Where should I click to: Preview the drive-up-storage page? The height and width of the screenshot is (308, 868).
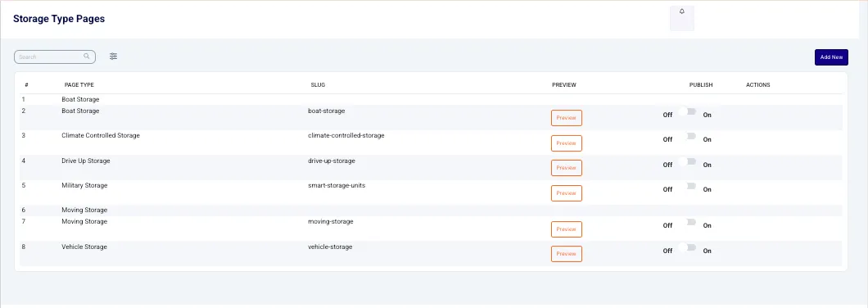tap(567, 168)
